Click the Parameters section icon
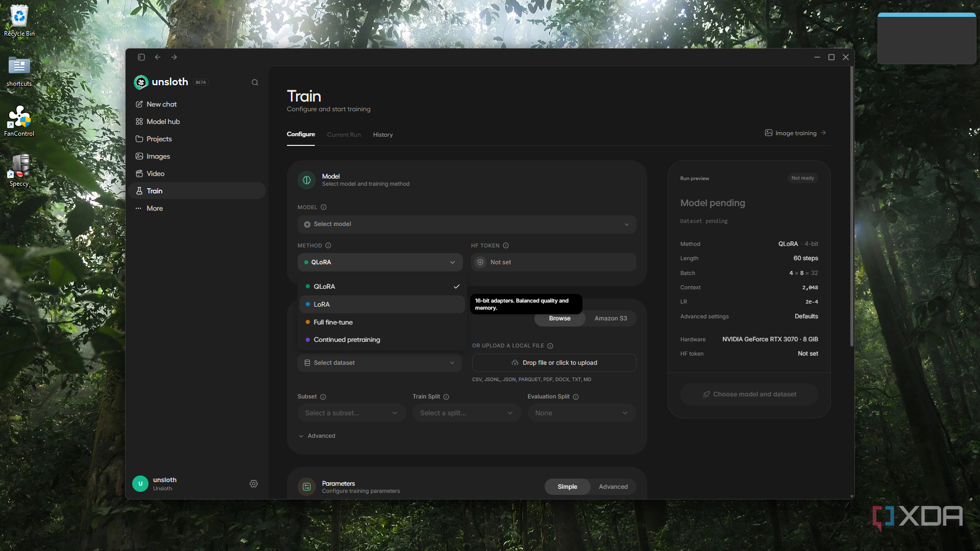 tap(307, 487)
